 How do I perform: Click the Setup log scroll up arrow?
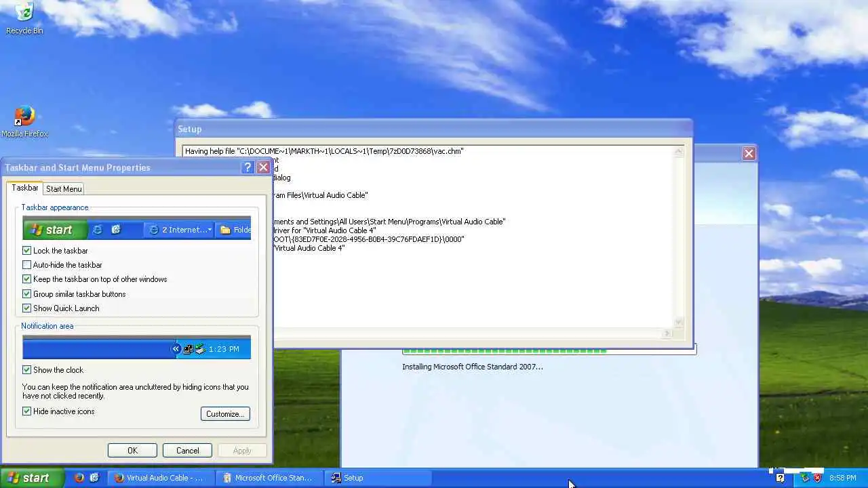pyautogui.click(x=679, y=152)
